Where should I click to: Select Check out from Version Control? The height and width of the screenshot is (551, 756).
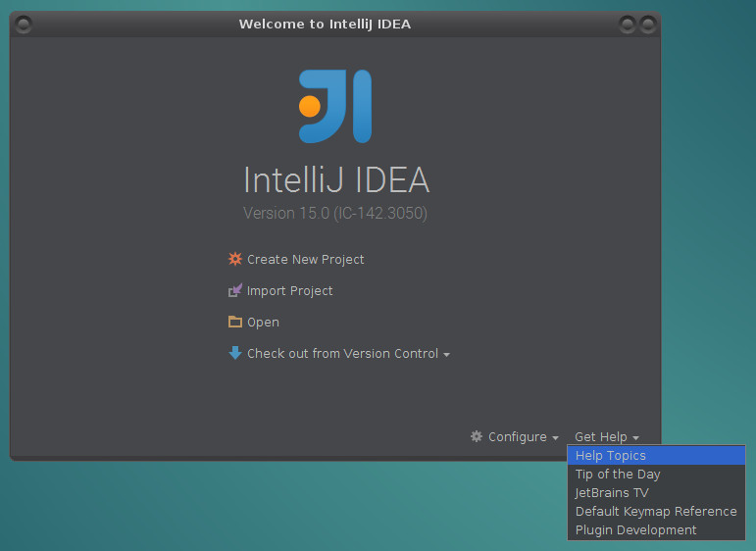(x=342, y=353)
